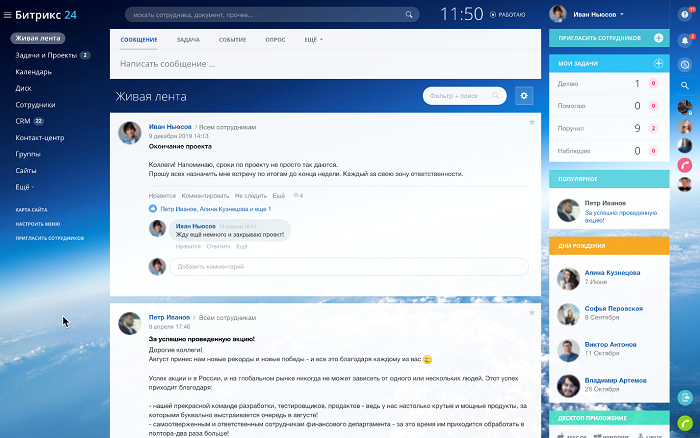The image size is (700, 438).
Task: Click the green phone dial button
Action: click(684, 422)
